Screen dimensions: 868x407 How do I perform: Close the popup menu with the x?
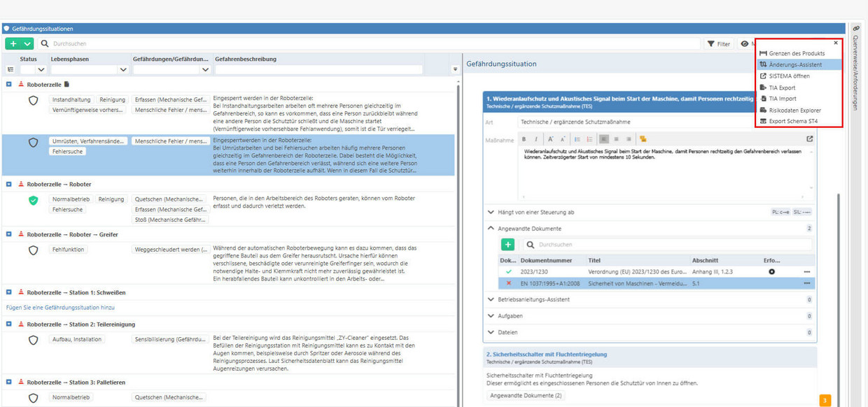pyautogui.click(x=836, y=43)
